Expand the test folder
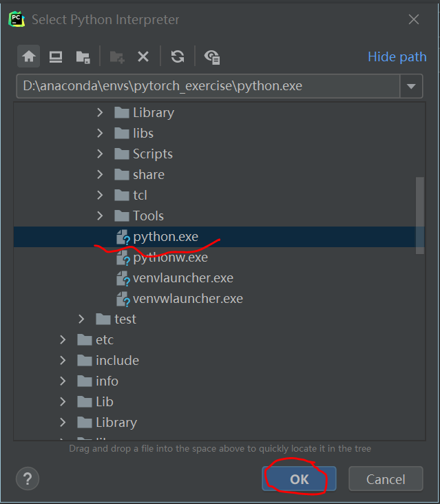The width and height of the screenshot is (440, 504). pos(81,319)
